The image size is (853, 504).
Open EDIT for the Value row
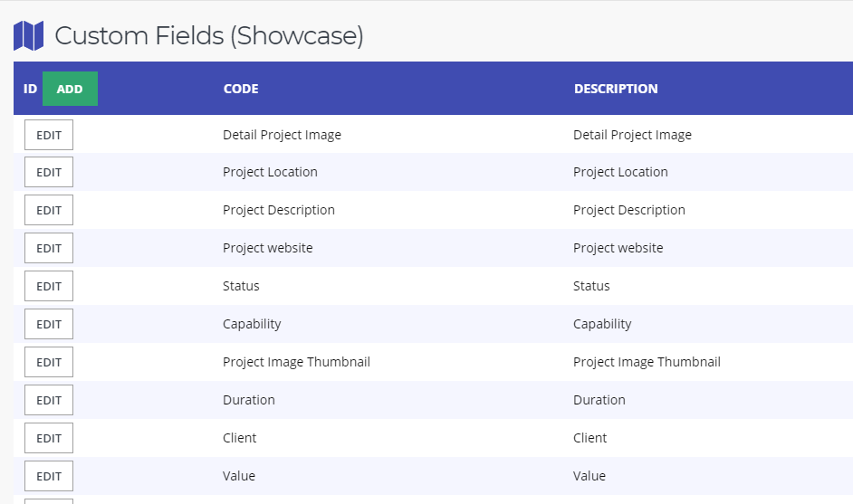[49, 476]
